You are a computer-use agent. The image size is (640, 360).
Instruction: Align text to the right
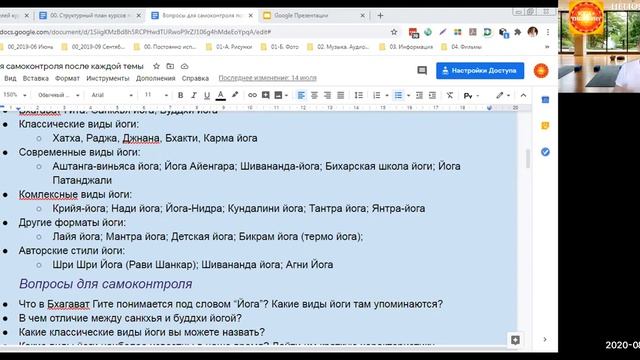(x=327, y=95)
